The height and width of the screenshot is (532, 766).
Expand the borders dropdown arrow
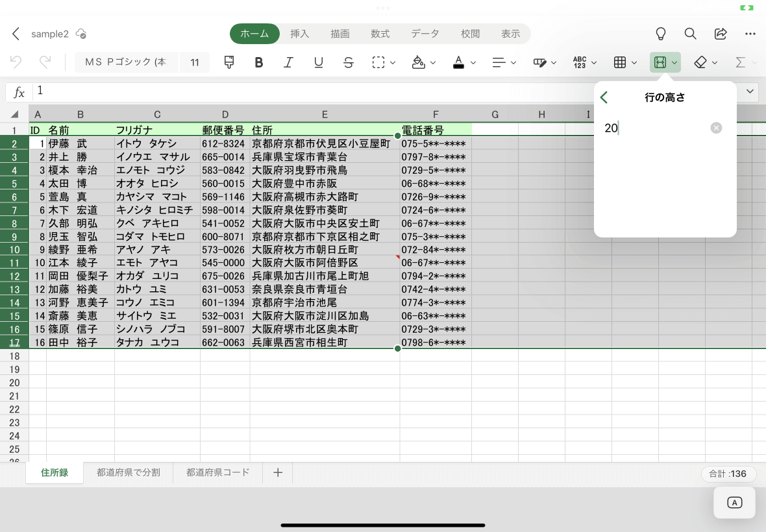(x=393, y=63)
